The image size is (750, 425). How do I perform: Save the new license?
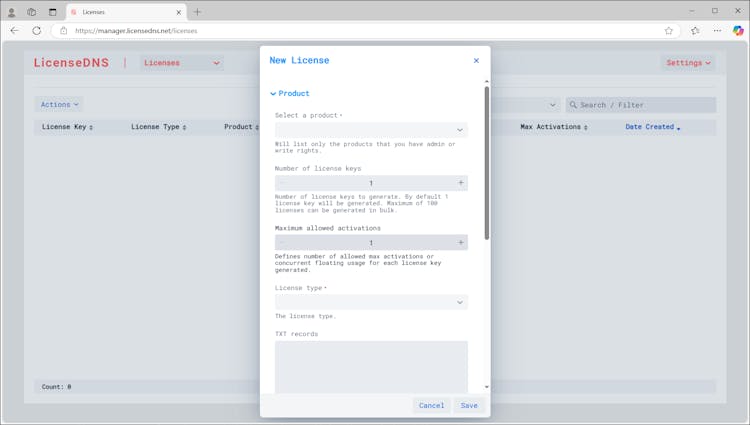click(469, 405)
